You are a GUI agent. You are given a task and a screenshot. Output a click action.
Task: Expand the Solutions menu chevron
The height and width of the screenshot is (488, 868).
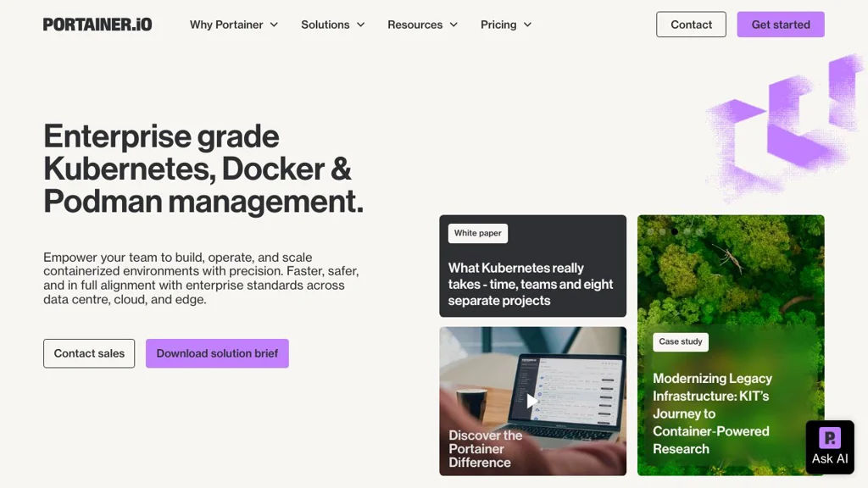click(x=360, y=25)
